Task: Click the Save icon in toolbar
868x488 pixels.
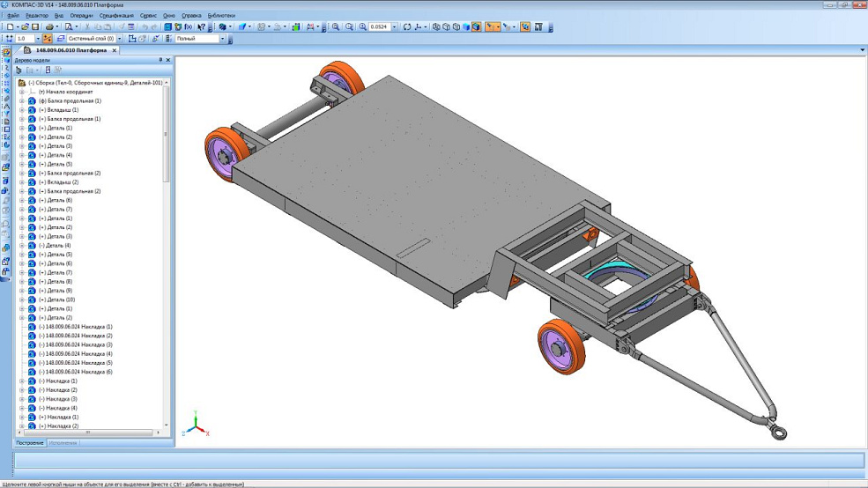Action: [35, 27]
